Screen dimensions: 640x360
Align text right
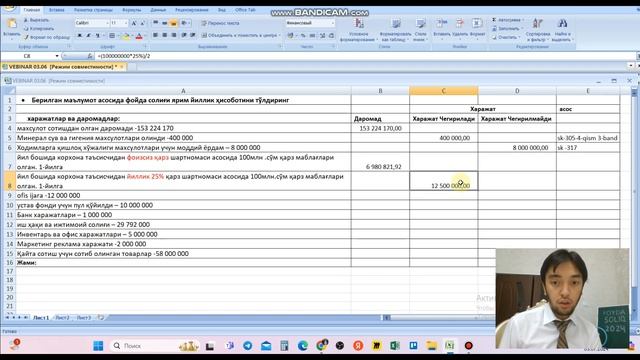click(173, 36)
